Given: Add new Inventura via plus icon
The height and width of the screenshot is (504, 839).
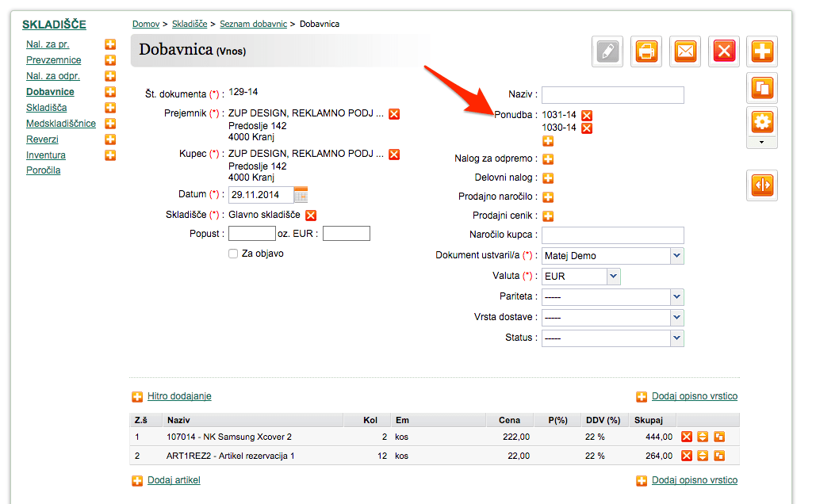Looking at the screenshot, I should pos(110,155).
